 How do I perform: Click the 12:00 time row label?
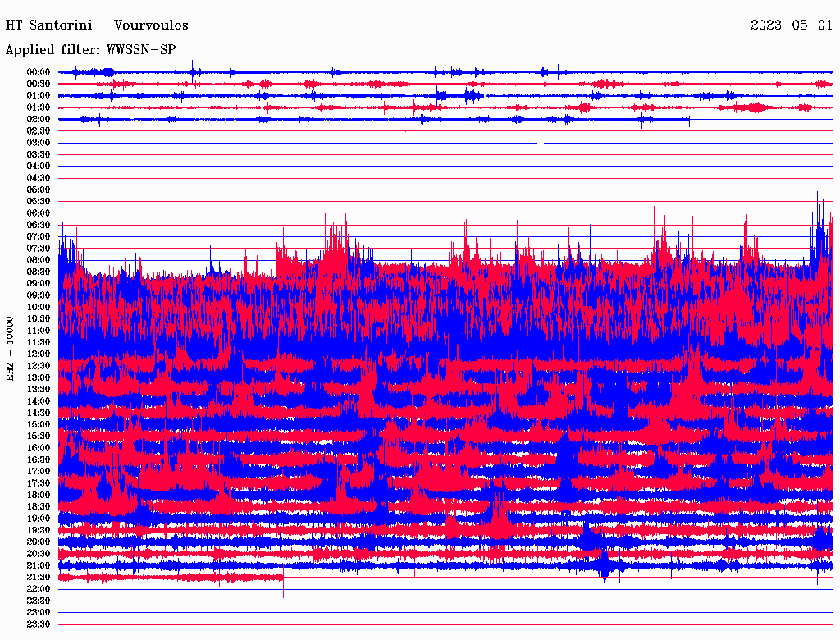[x=39, y=354]
